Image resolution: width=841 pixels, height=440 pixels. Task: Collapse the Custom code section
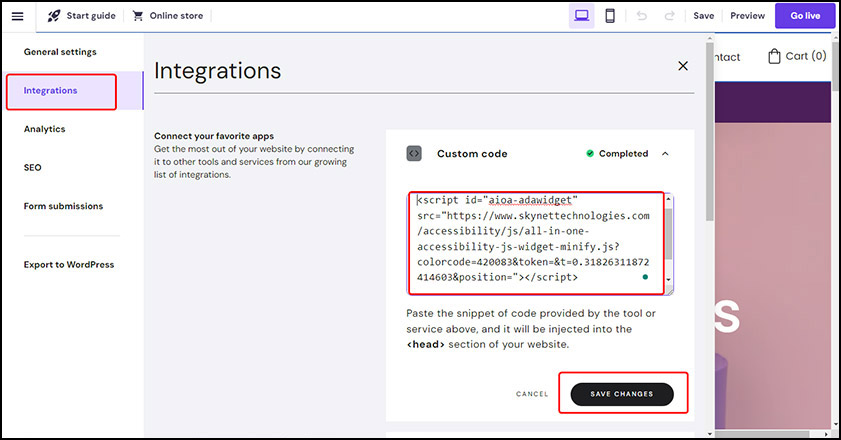coord(665,153)
